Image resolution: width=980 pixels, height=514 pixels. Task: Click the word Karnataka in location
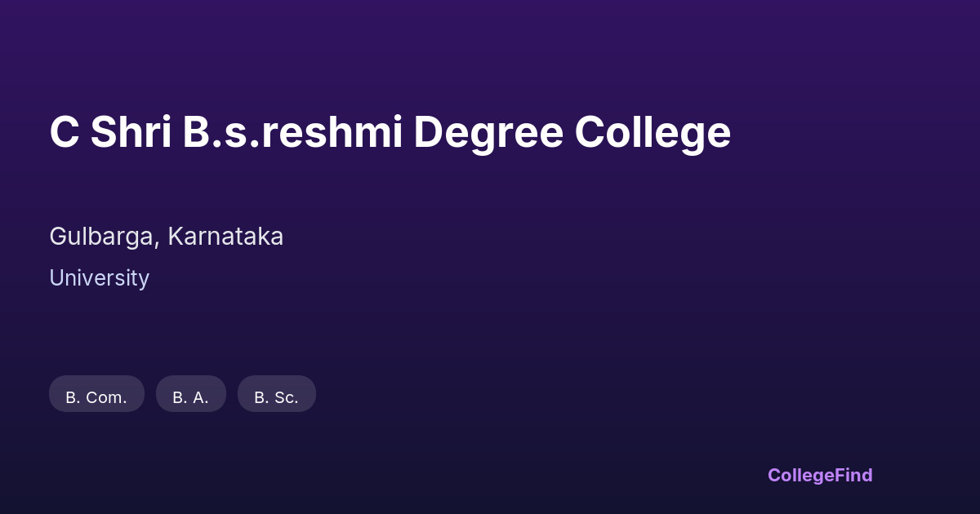tap(225, 237)
